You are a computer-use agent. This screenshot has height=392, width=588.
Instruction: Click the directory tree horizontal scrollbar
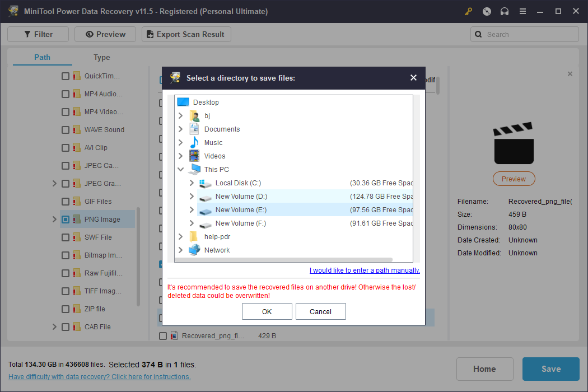point(283,260)
